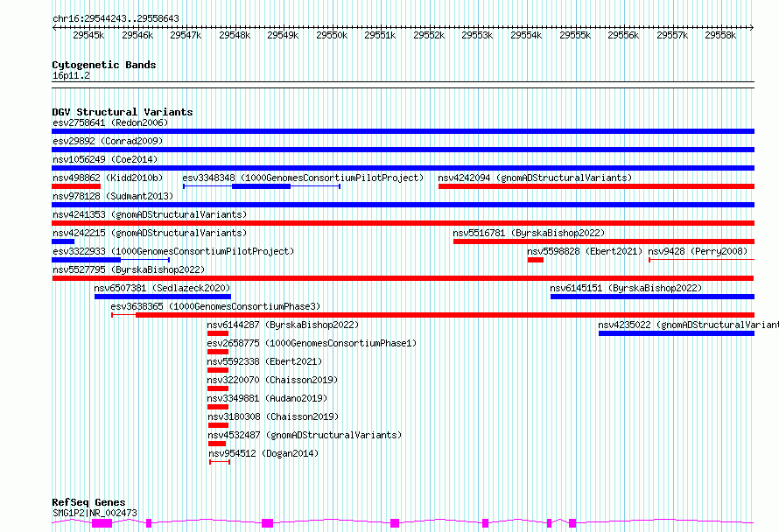
Task: Open the esv3322933 1000GenomesConsortiumPilotProject label
Action: pyautogui.click(x=173, y=251)
